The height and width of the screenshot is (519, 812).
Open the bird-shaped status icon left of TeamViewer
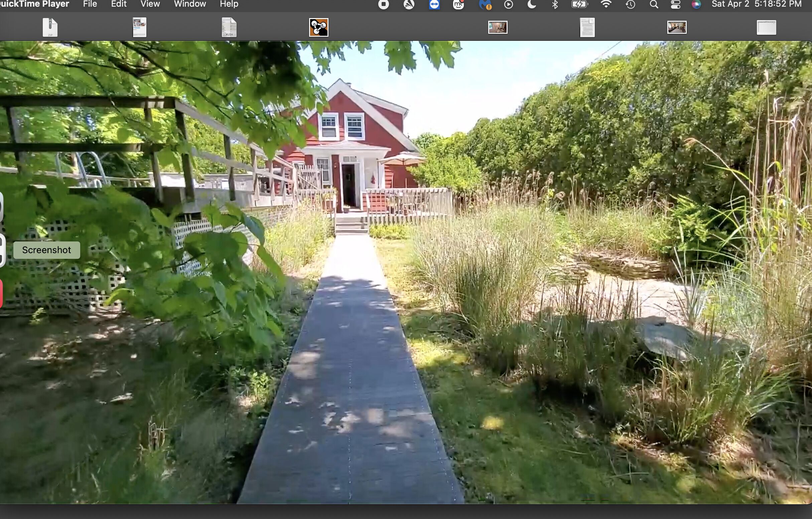click(x=409, y=4)
